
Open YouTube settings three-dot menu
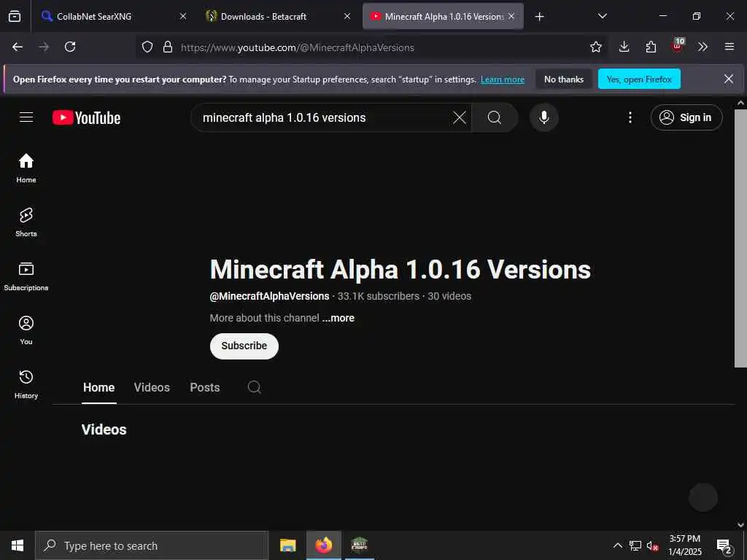pos(630,117)
